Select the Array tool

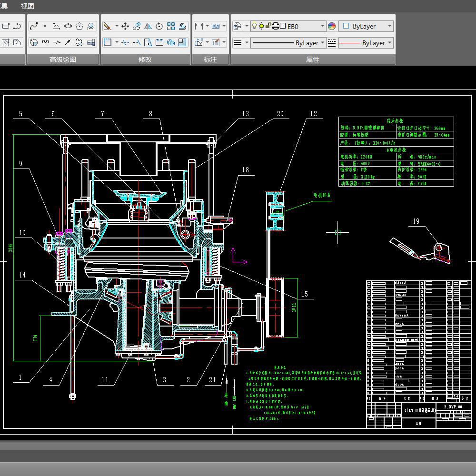tap(171, 26)
